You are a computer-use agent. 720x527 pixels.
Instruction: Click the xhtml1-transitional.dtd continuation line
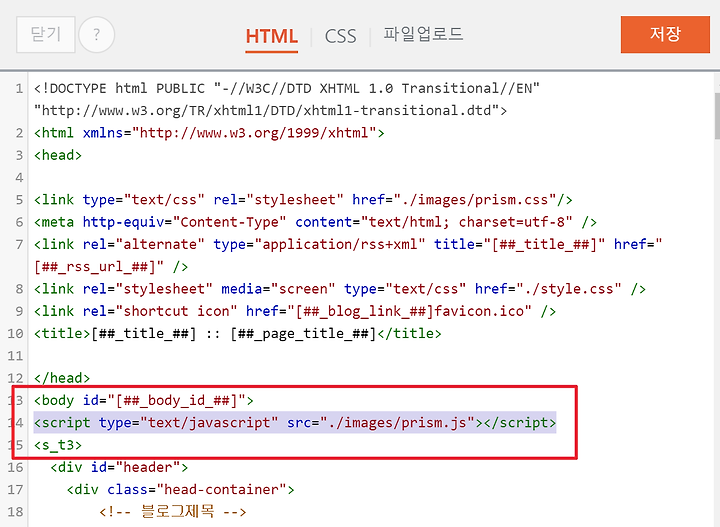click(270, 111)
